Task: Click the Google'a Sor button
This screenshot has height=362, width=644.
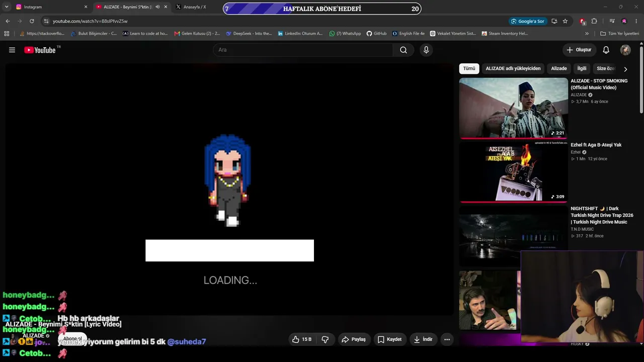Action: 527,21
